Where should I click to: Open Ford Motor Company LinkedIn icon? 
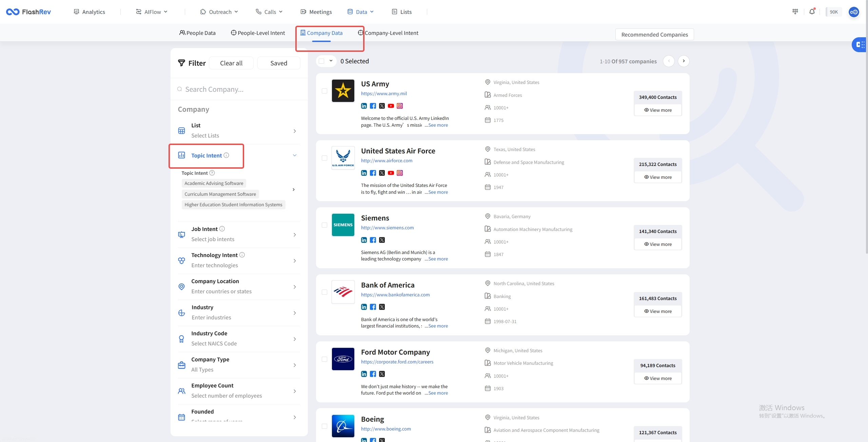point(364,374)
